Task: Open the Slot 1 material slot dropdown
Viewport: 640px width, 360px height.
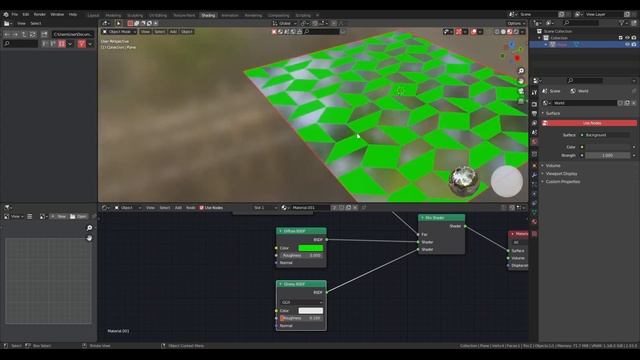Action: (x=265, y=208)
